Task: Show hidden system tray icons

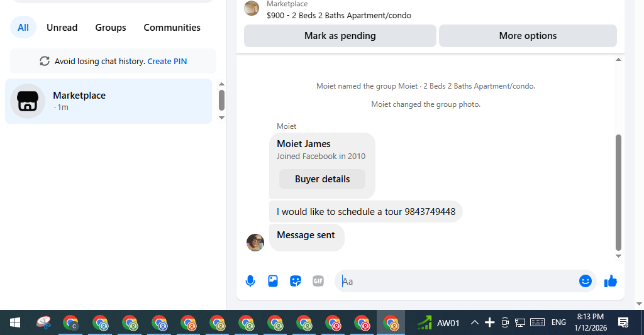Action: 474,322
